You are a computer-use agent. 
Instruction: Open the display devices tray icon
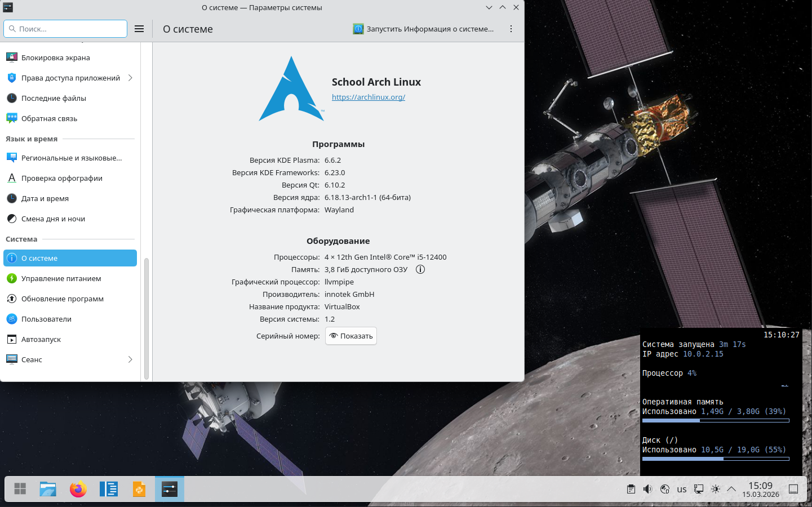(x=699, y=489)
